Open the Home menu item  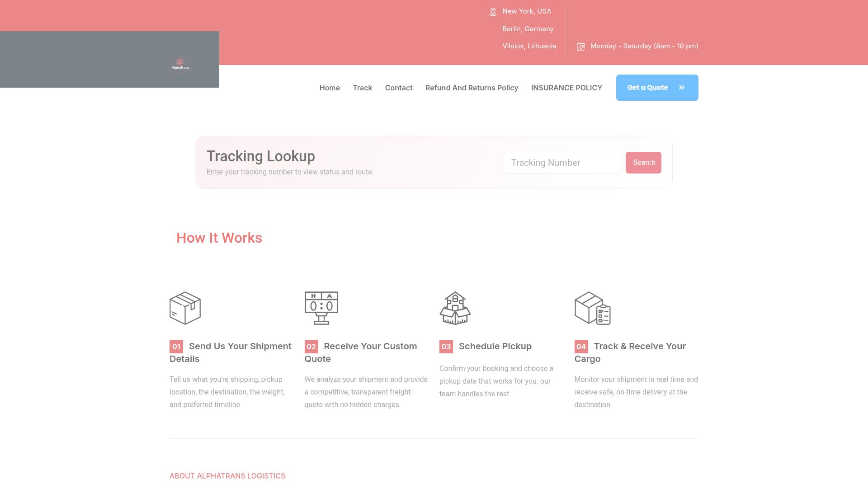coord(330,88)
